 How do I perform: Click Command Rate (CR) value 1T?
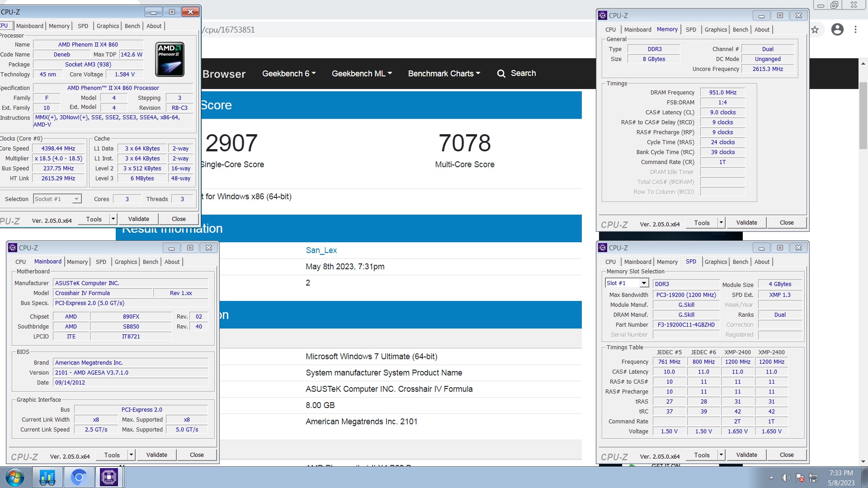[722, 162]
